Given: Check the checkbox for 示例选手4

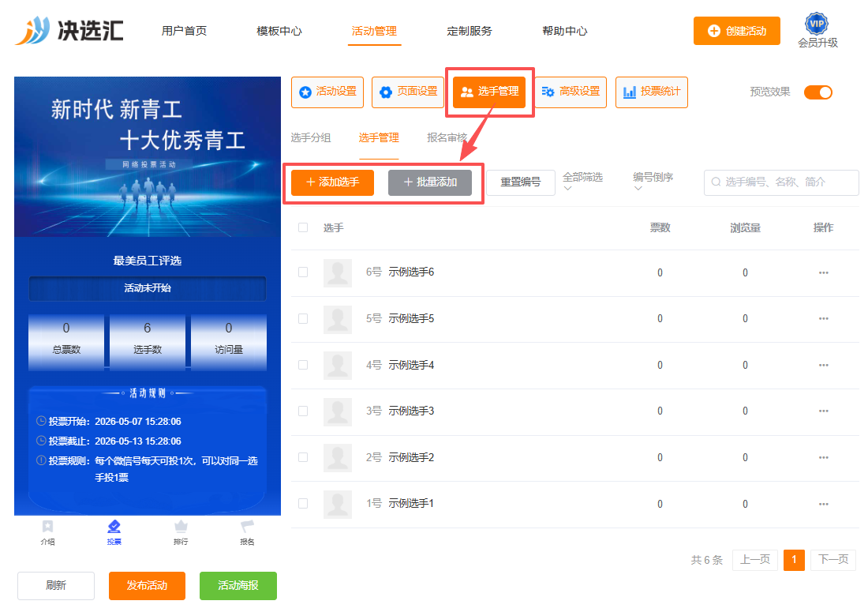Looking at the screenshot, I should [303, 365].
